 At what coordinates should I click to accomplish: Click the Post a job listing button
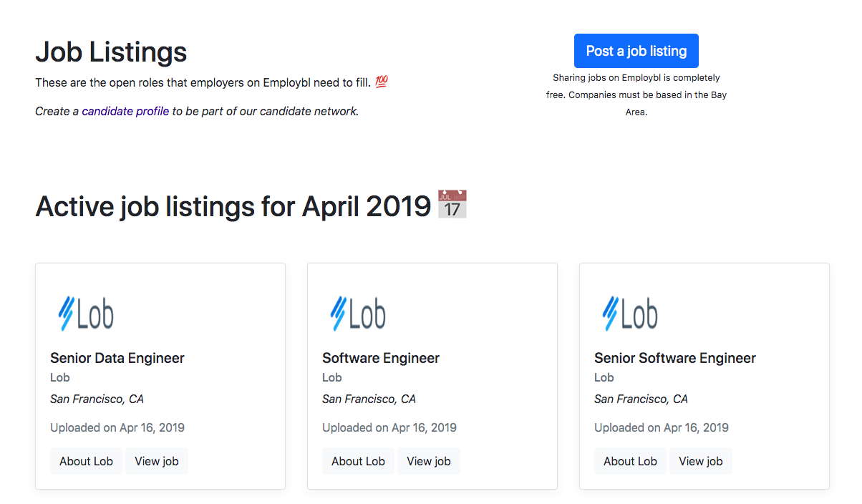tap(636, 51)
